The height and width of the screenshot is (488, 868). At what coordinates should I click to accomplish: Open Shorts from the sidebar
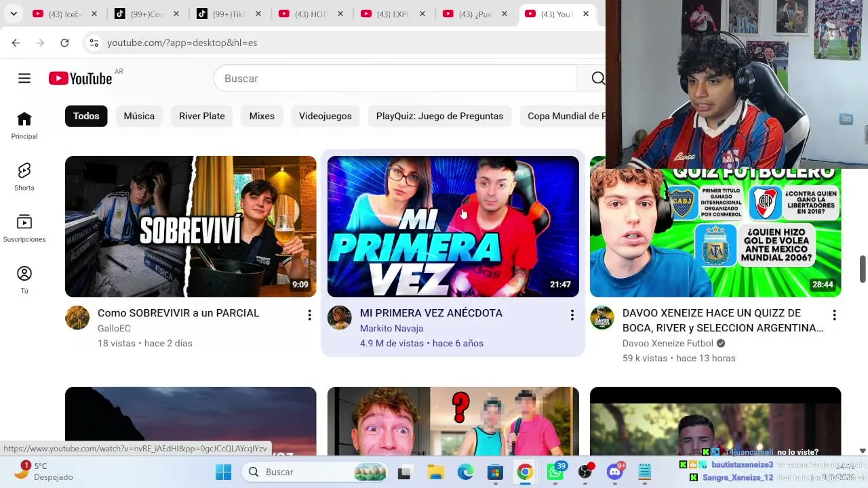coord(24,178)
